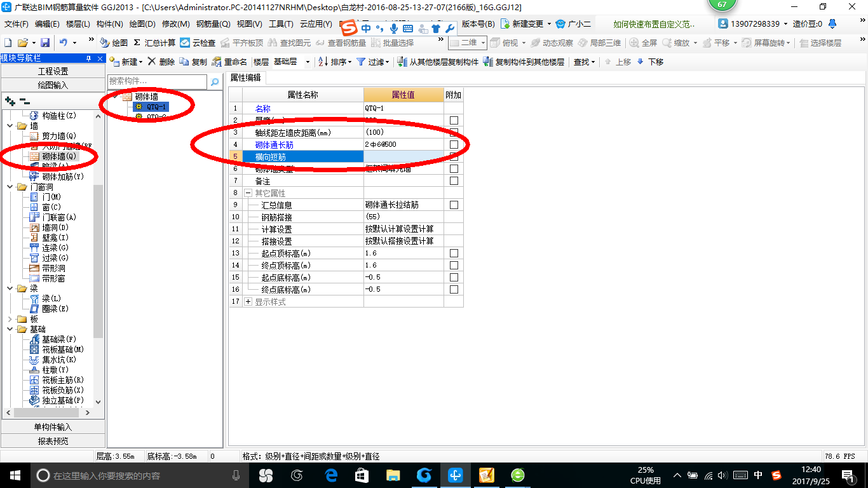Screen dimensions: 868x488
Task: Click 复制构件到其他楼层
Action: (524, 62)
